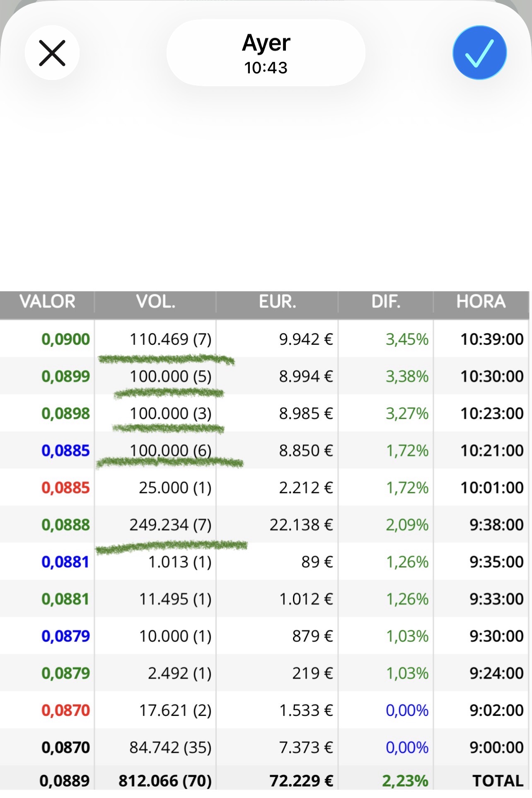This screenshot has height=798, width=532.
Task: Tap the EUR. column header
Action: pyautogui.click(x=278, y=302)
